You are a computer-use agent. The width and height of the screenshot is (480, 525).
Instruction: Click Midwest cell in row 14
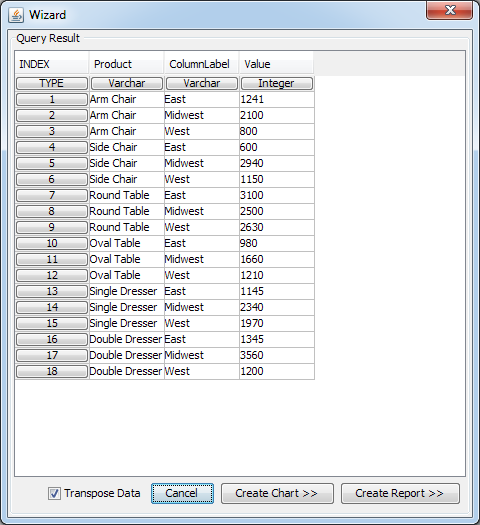pos(202,307)
